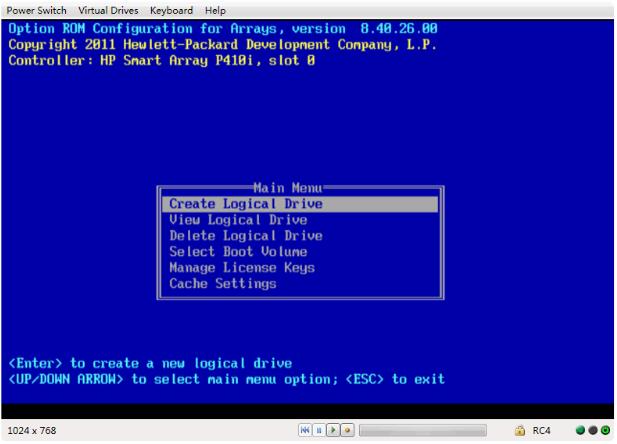Click the Controller HP Smart Array P410i line
617x444 pixels.
point(162,61)
